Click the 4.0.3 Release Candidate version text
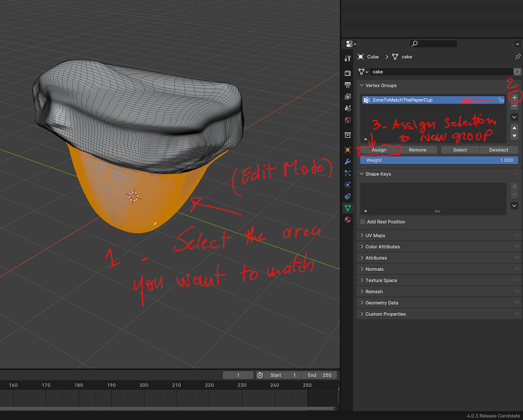523x420 pixels. pos(493,416)
